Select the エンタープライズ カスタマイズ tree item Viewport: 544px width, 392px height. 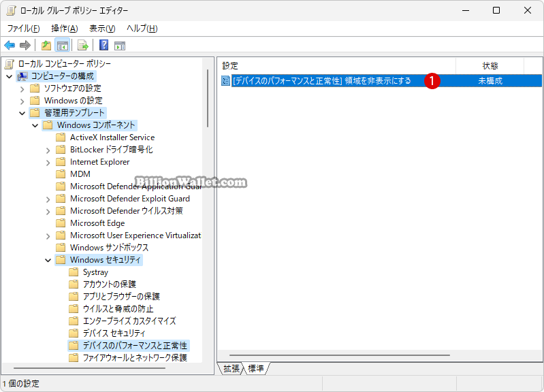pyautogui.click(x=129, y=321)
